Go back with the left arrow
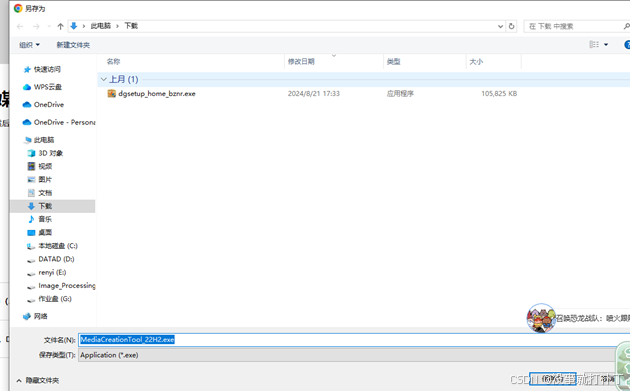Image resolution: width=630 pixels, height=391 pixels. [20, 27]
